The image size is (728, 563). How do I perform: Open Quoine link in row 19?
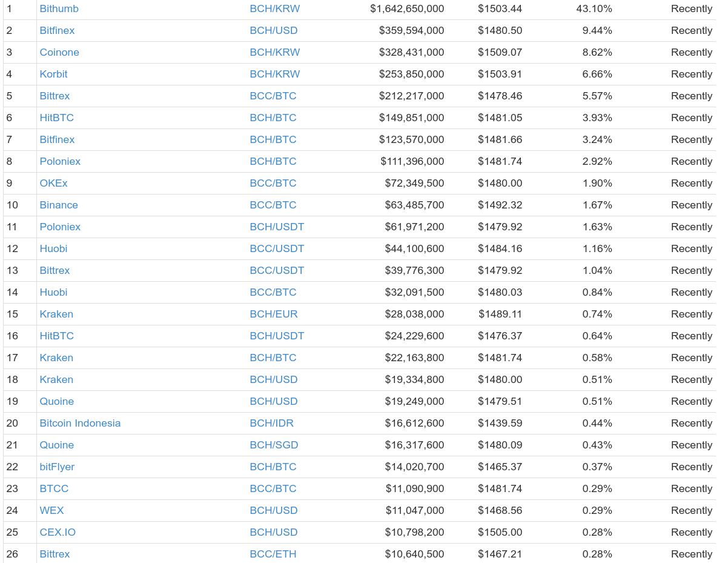(56, 401)
